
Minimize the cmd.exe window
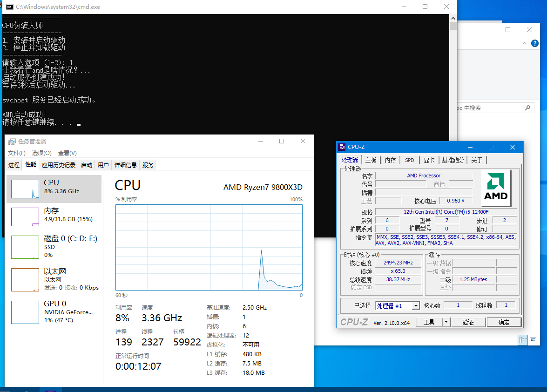[x=404, y=7]
